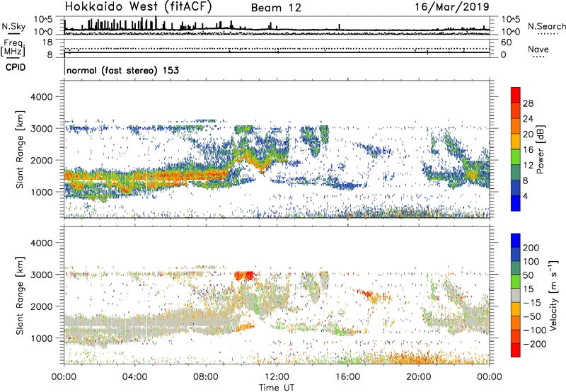Click the 'CPID' row label
The image size is (566, 392).
coord(16,67)
